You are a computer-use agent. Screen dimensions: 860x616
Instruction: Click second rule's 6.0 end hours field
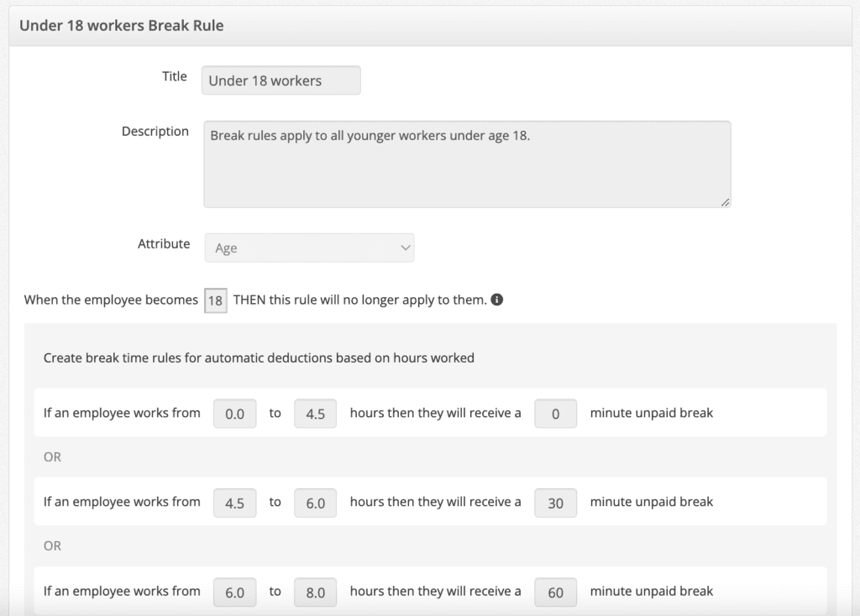tap(316, 503)
